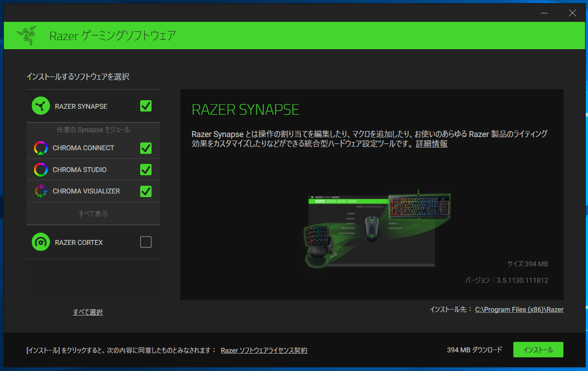Click the Razer Cortex green icon
Viewport: 588px width, 371px height.
click(x=41, y=242)
